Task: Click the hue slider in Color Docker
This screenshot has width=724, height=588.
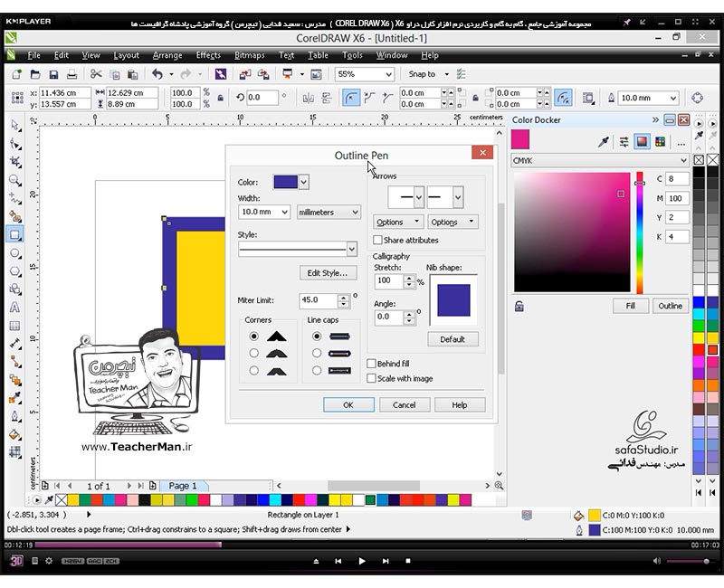Action: (640, 232)
